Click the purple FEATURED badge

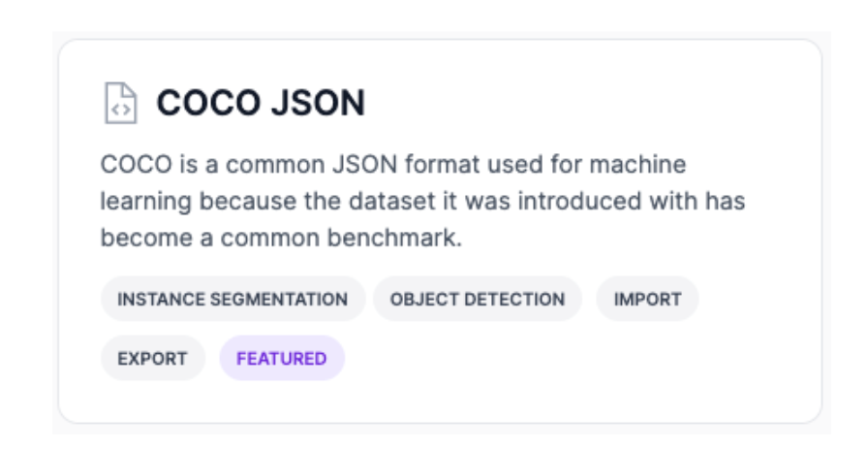coord(282,358)
